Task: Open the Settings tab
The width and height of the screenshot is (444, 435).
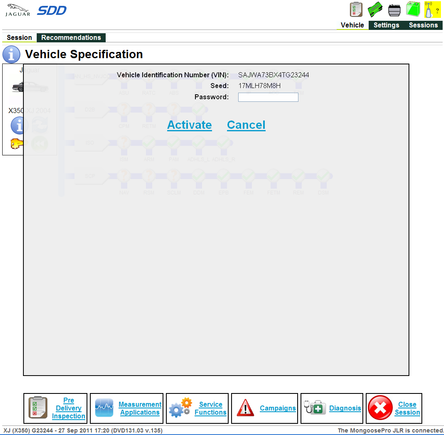Action: click(386, 25)
